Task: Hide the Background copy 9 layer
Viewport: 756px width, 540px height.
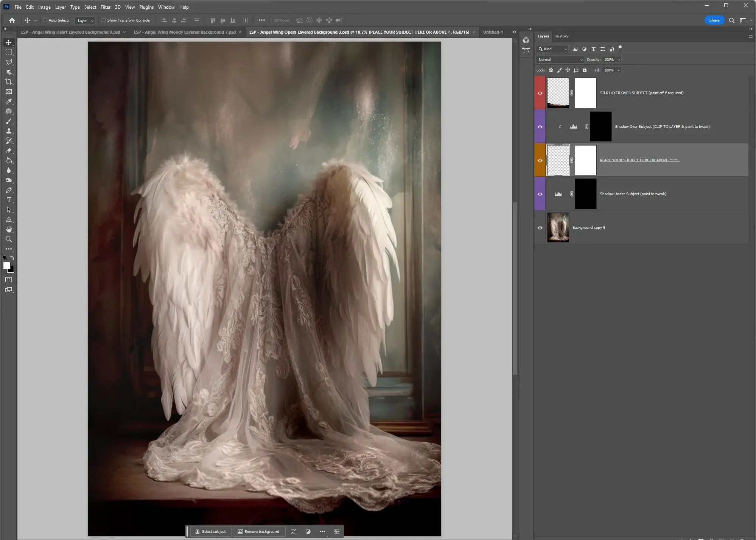Action: click(x=540, y=228)
